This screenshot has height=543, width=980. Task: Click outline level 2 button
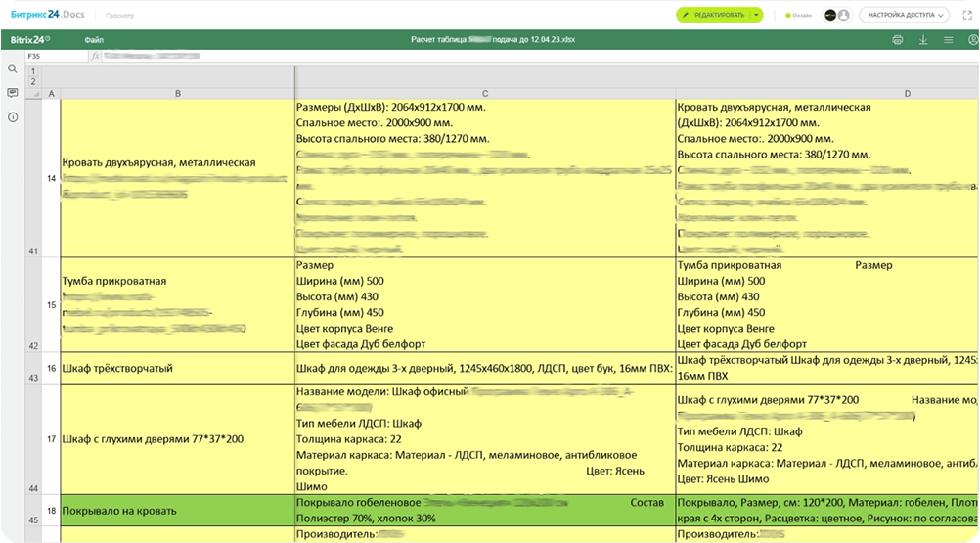tap(33, 82)
